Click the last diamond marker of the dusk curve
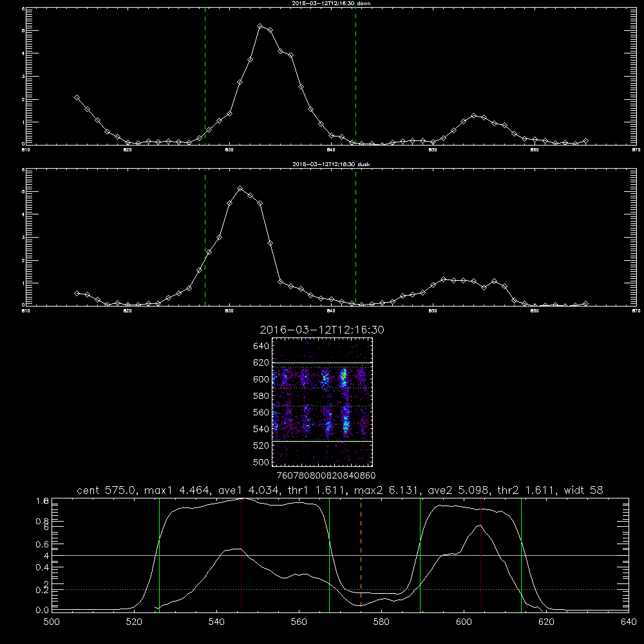The height and width of the screenshot is (644, 644). (x=585, y=303)
